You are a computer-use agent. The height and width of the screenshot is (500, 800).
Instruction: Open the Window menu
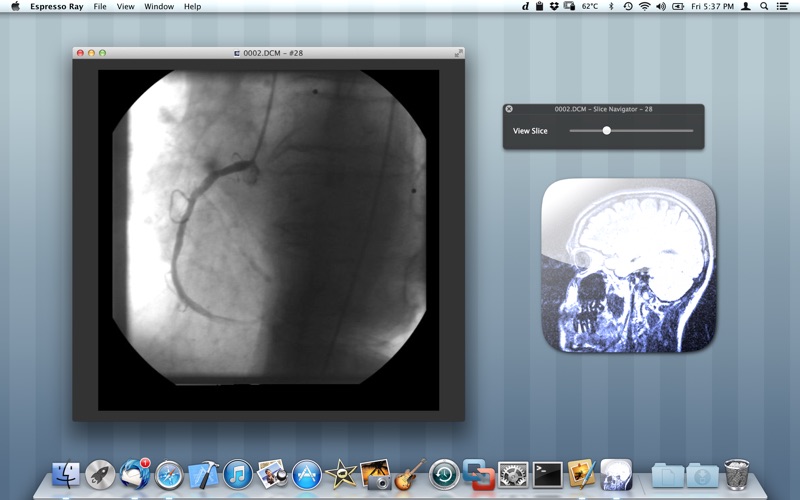point(159,6)
